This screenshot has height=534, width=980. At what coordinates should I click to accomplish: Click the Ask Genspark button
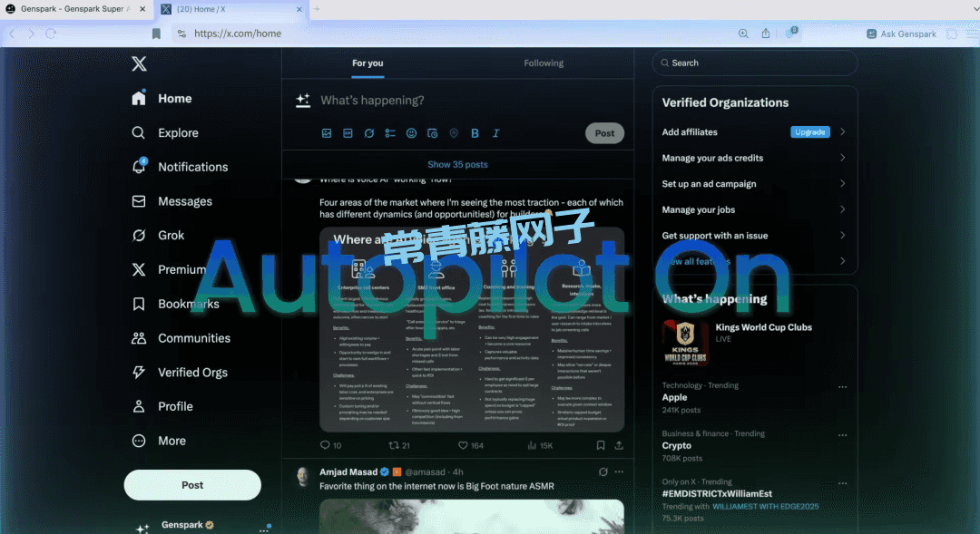point(901,34)
